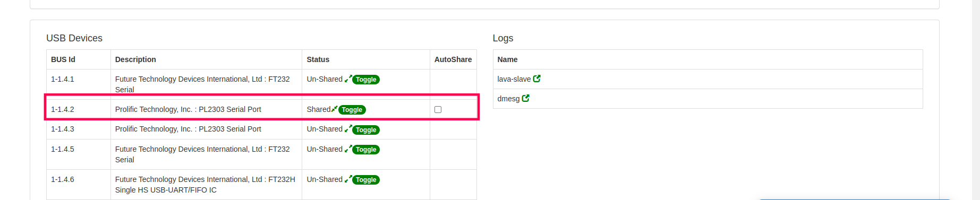This screenshot has height=200, width=980.
Task: Open the lava-slave log link
Action: (x=514, y=79)
